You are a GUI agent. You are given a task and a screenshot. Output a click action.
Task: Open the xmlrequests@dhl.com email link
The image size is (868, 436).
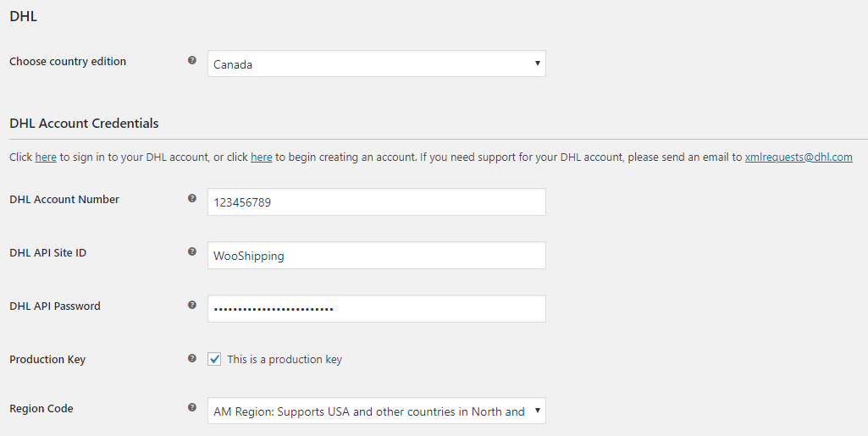(798, 157)
